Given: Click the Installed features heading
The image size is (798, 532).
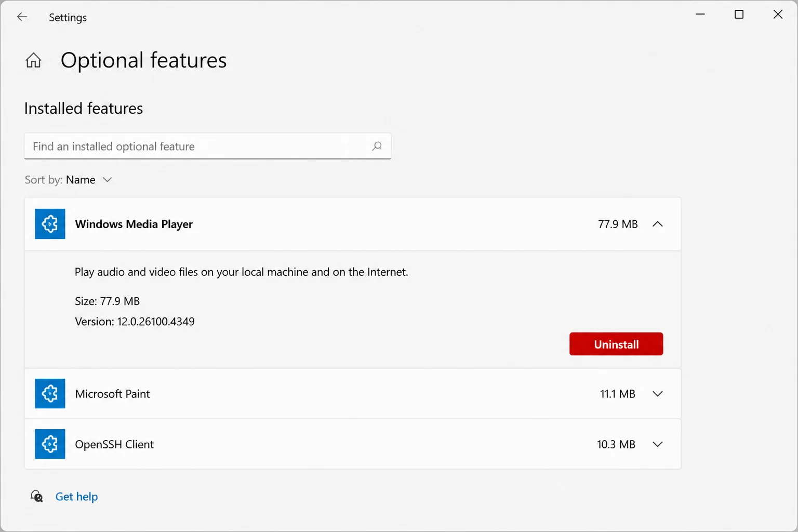Looking at the screenshot, I should [84, 108].
